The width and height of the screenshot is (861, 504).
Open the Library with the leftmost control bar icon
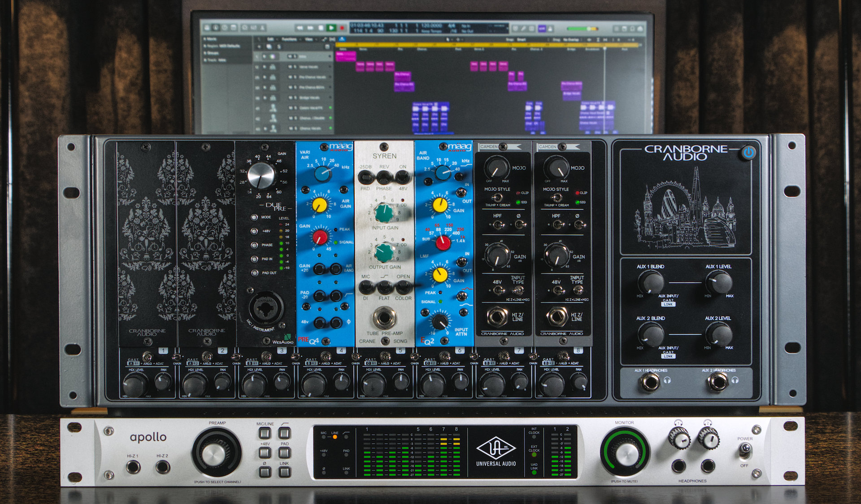tap(207, 27)
